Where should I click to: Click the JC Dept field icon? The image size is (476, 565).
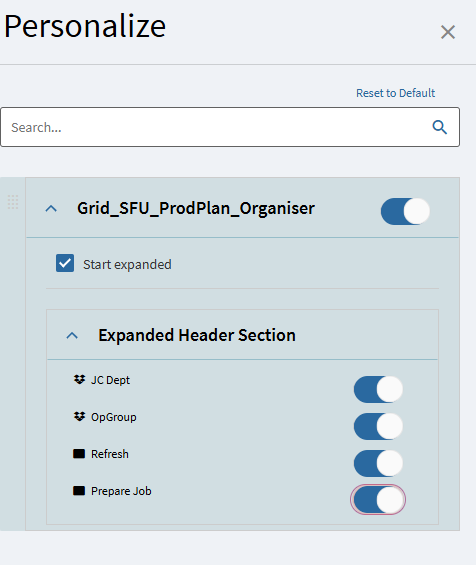pyautogui.click(x=79, y=379)
